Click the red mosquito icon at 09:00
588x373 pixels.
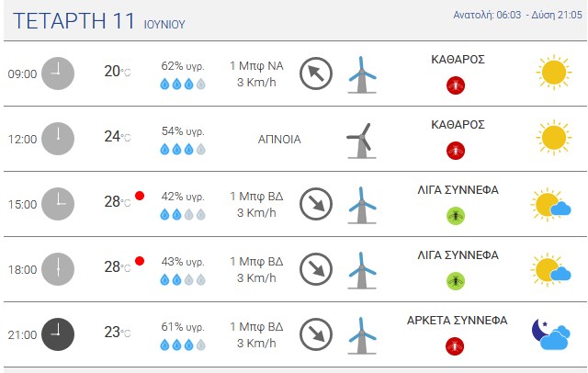456,85
